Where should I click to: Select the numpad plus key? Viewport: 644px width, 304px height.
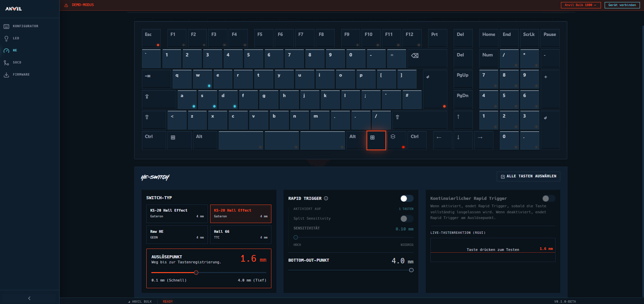[x=550, y=89]
